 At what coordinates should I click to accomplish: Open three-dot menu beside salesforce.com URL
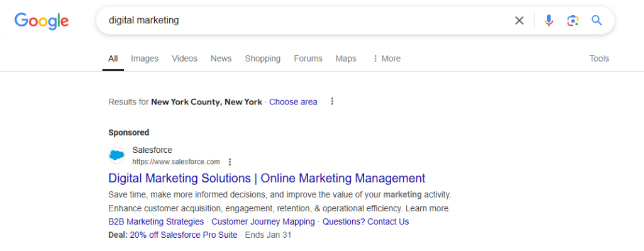(x=230, y=162)
